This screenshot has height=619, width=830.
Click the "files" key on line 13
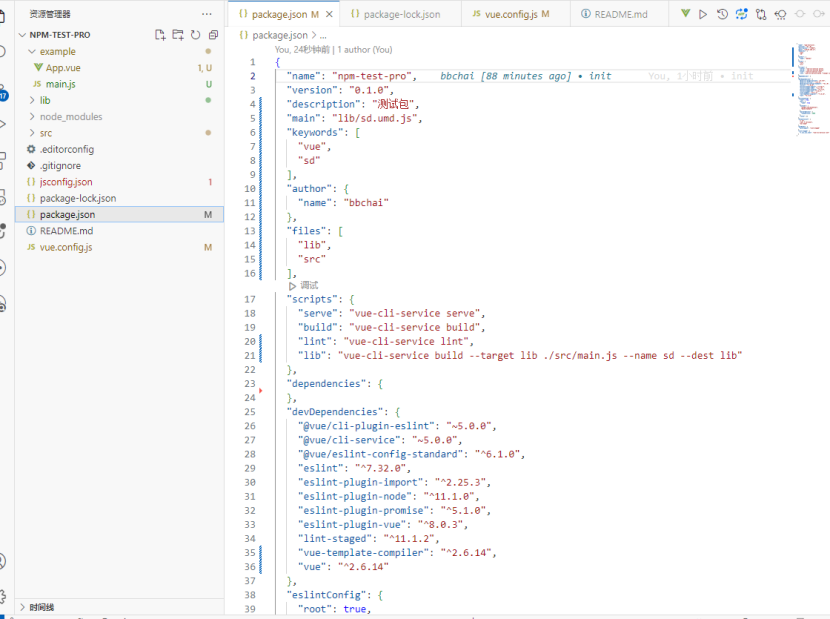(x=306, y=231)
